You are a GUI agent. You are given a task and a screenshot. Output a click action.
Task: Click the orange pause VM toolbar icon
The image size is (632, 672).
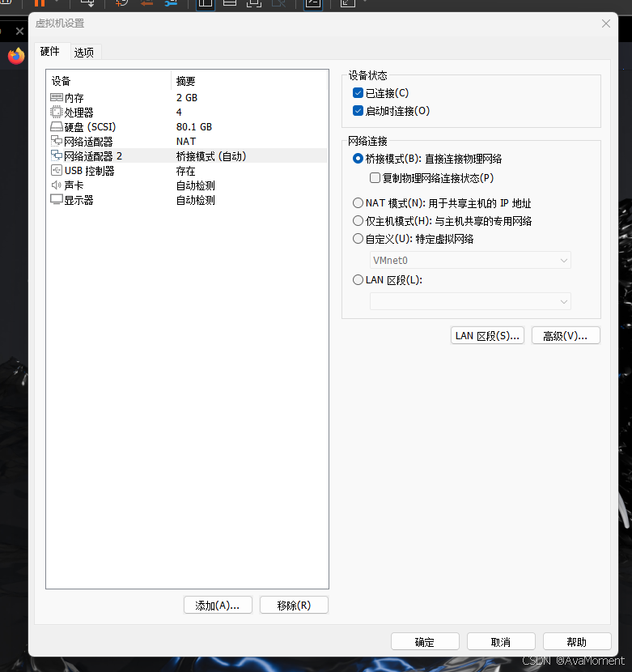[40, 3]
